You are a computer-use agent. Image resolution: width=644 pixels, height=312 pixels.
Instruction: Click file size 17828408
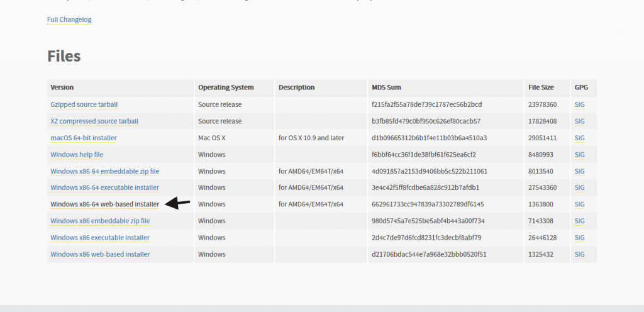click(543, 121)
